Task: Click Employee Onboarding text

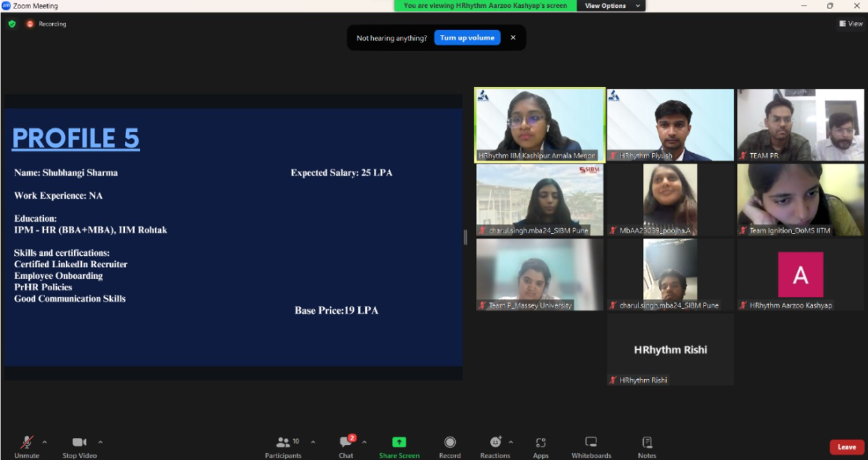Action: [x=59, y=276]
